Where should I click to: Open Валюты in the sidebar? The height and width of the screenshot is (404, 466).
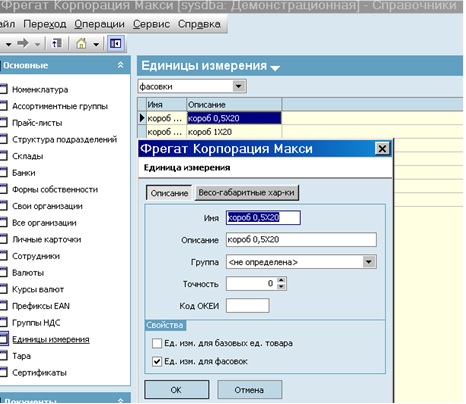(28, 273)
